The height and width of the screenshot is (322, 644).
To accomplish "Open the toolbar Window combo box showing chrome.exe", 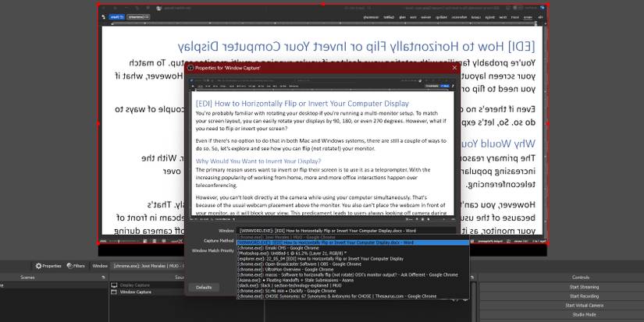I will coord(148,266).
